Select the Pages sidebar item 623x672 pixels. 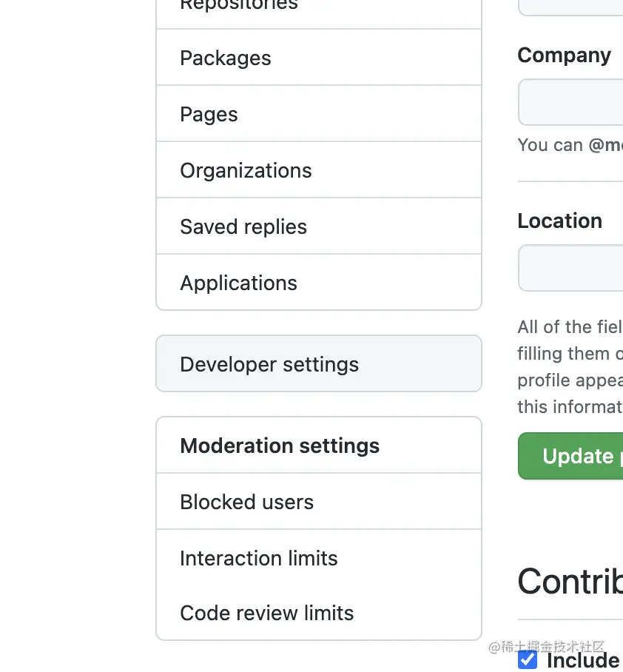(x=209, y=114)
